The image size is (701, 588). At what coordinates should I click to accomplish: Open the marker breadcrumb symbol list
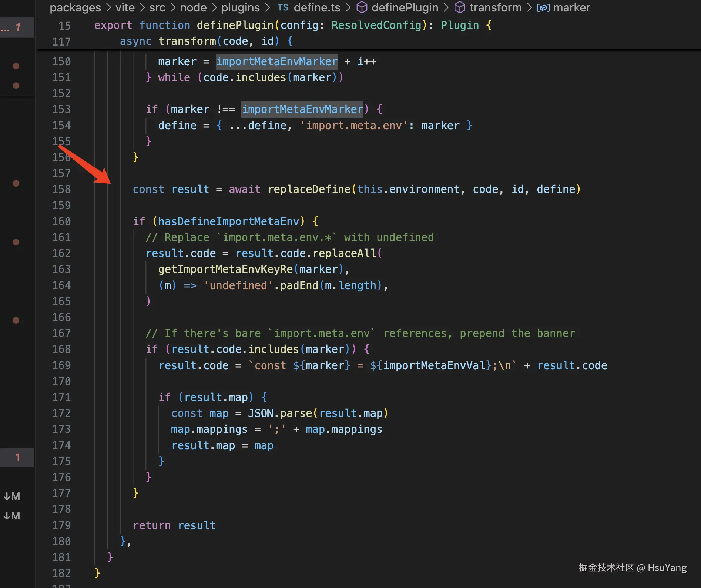pyautogui.click(x=571, y=7)
